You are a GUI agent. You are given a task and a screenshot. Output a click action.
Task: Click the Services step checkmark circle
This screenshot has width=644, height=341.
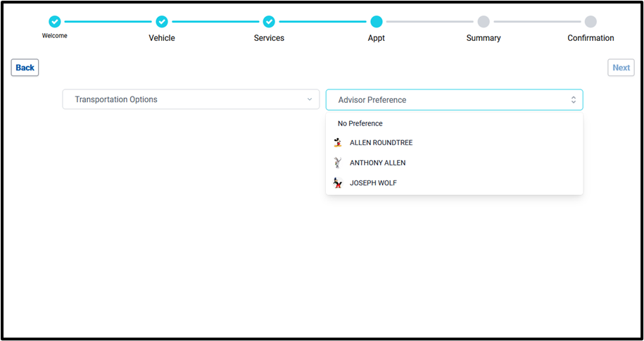(x=269, y=22)
